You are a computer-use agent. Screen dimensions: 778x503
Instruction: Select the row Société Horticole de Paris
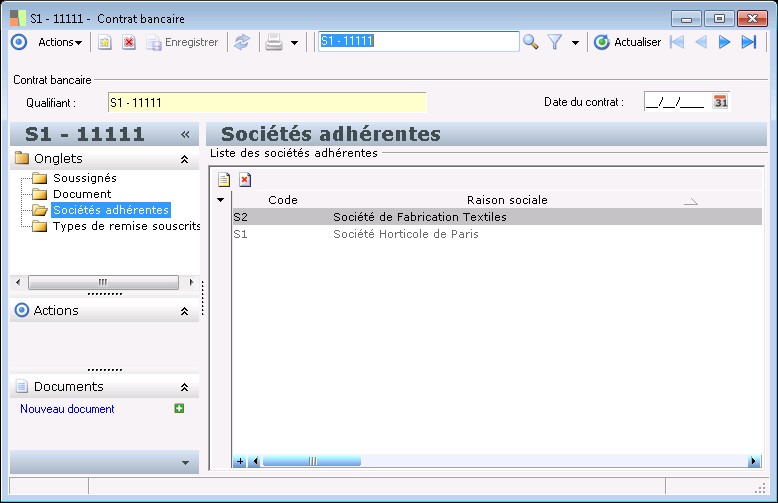pyautogui.click(x=497, y=234)
